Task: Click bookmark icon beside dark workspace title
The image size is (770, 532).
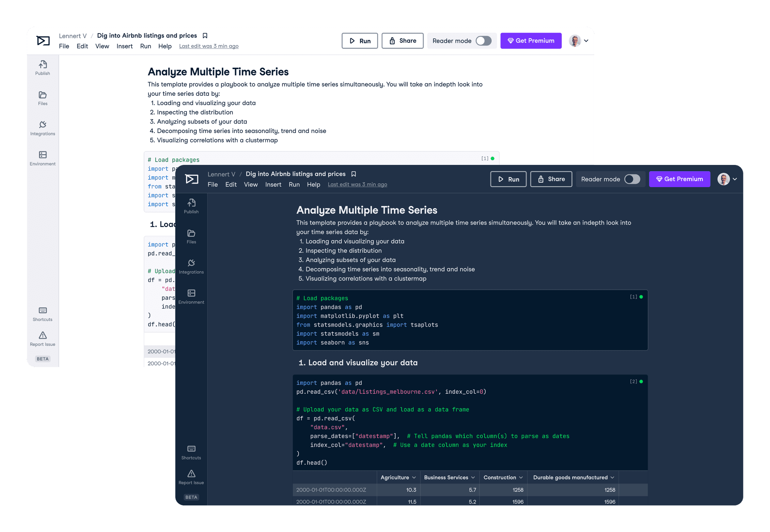Action: (x=353, y=174)
